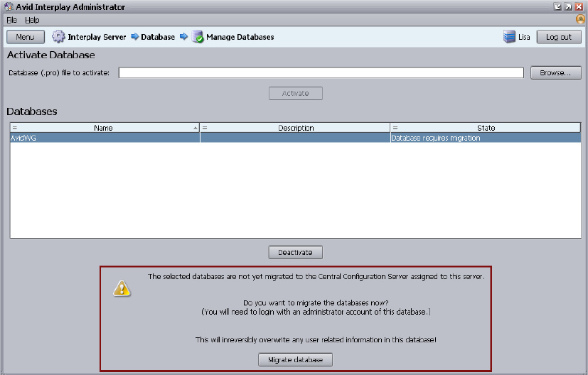Sort by the State column header
This screenshot has height=375, width=588.
tap(486, 128)
